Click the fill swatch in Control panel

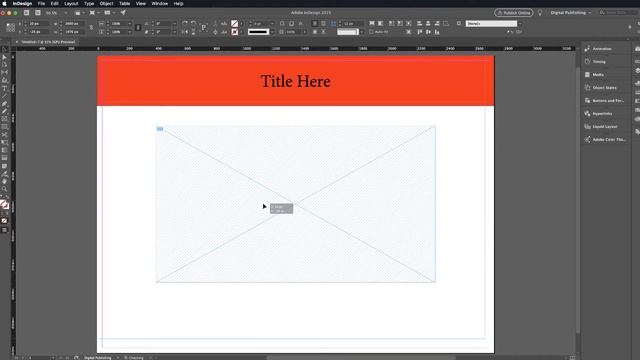click(234, 24)
